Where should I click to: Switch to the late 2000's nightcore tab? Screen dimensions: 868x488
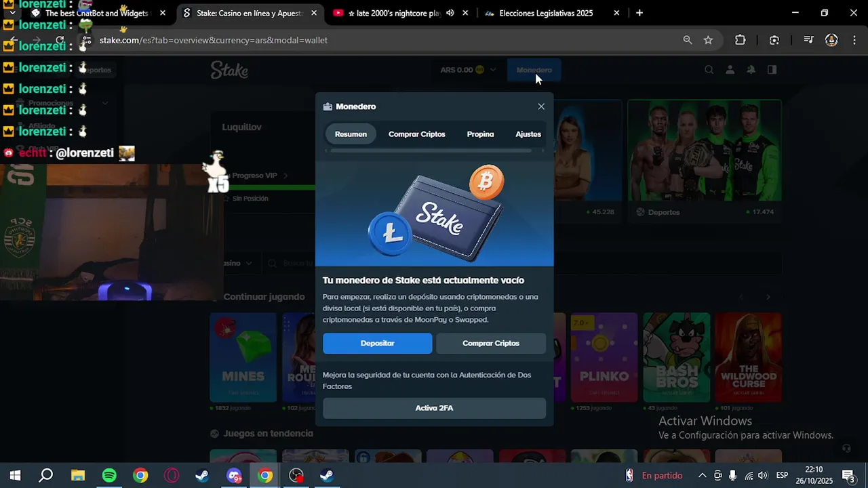click(x=393, y=13)
